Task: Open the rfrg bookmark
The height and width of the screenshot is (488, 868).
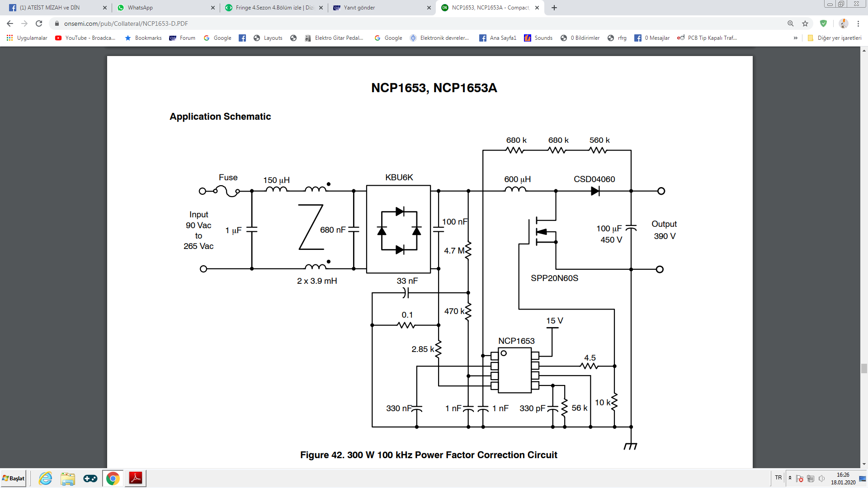Action: (617, 38)
